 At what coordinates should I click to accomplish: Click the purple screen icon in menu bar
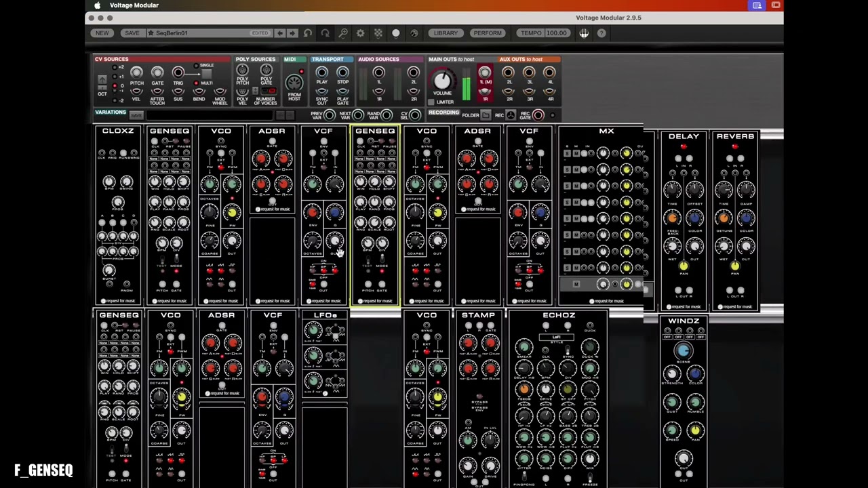coord(757,5)
